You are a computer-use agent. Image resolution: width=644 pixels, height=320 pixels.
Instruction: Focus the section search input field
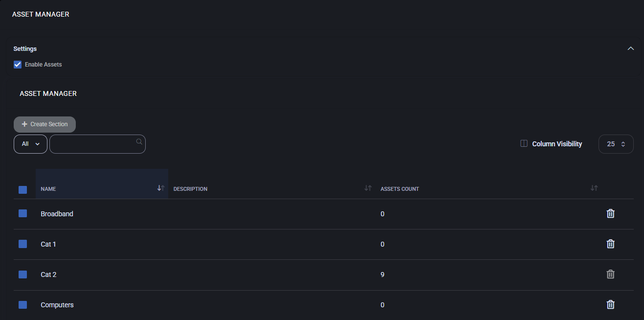pos(92,144)
